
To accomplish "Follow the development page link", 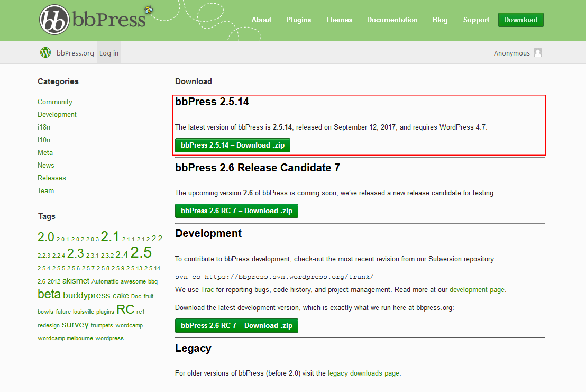I will [x=477, y=289].
